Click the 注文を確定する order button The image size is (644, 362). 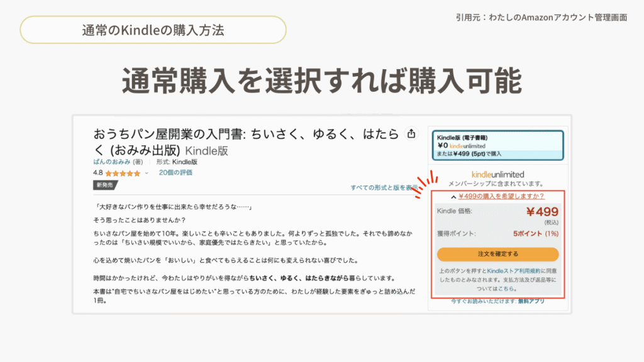tap(498, 254)
